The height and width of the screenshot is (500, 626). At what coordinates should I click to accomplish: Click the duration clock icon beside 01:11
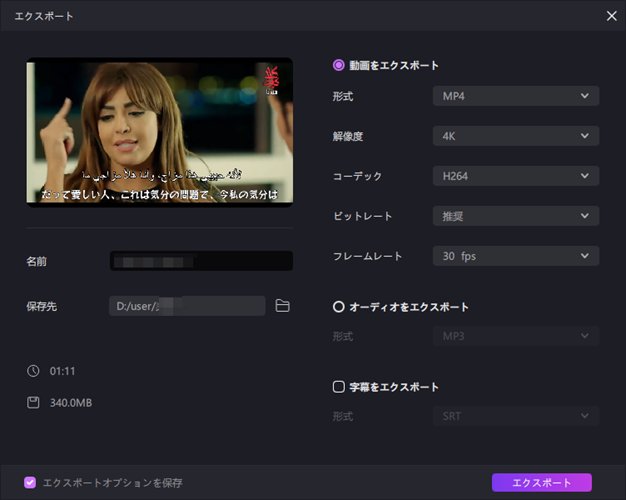point(33,371)
